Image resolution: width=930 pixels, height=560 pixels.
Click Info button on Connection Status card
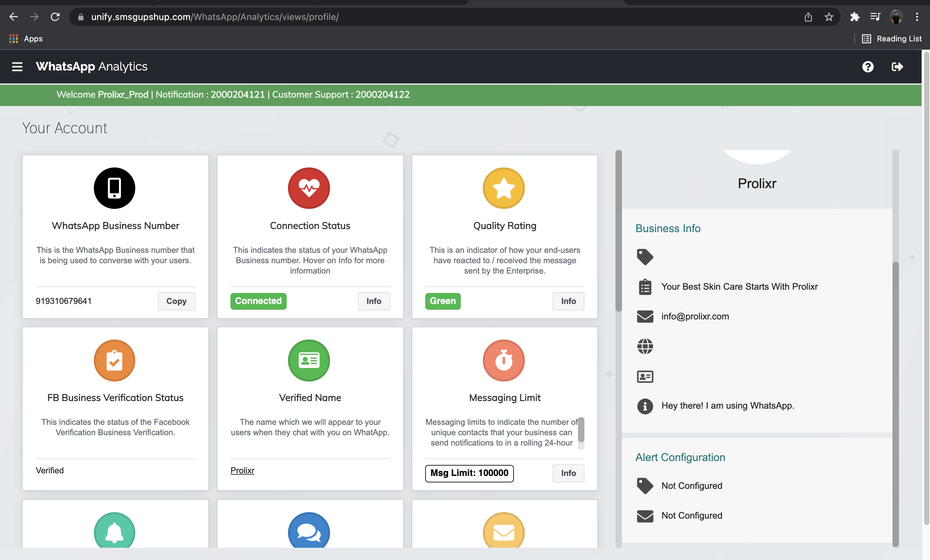pyautogui.click(x=374, y=301)
